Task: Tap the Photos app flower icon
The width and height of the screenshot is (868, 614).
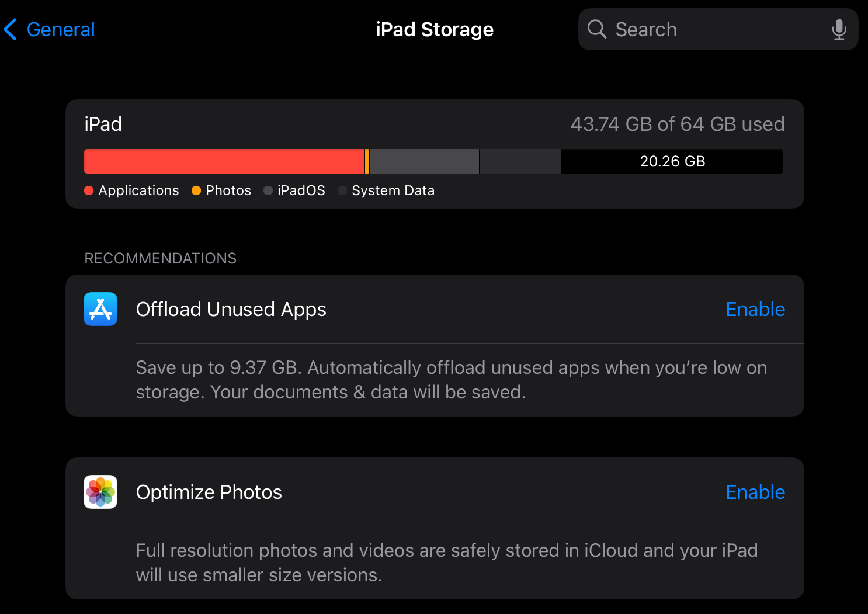Action: pos(100,492)
